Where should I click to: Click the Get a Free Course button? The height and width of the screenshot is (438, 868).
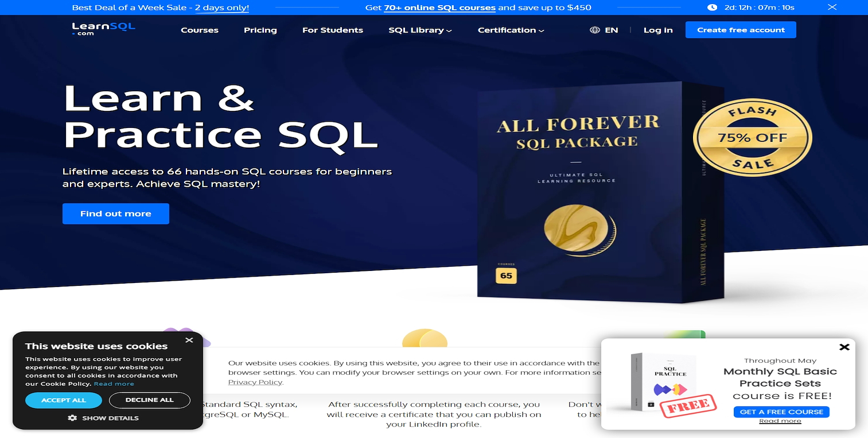click(x=781, y=412)
